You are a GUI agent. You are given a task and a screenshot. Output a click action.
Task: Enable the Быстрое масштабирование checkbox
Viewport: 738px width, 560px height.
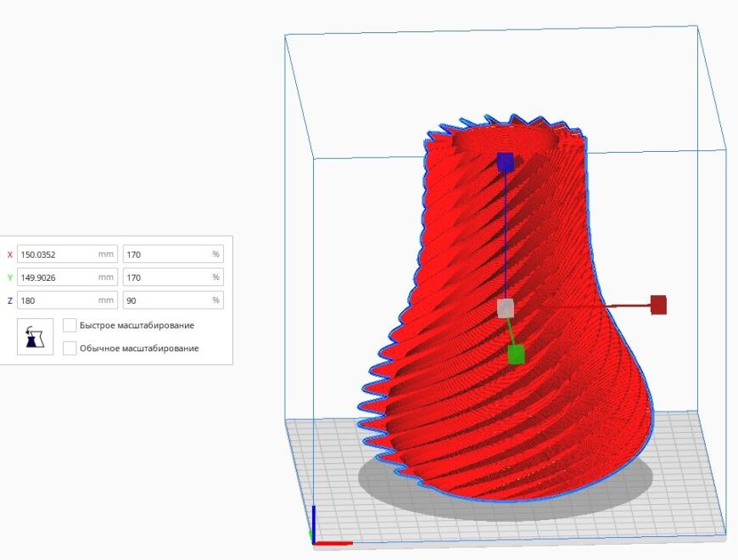coord(70,325)
